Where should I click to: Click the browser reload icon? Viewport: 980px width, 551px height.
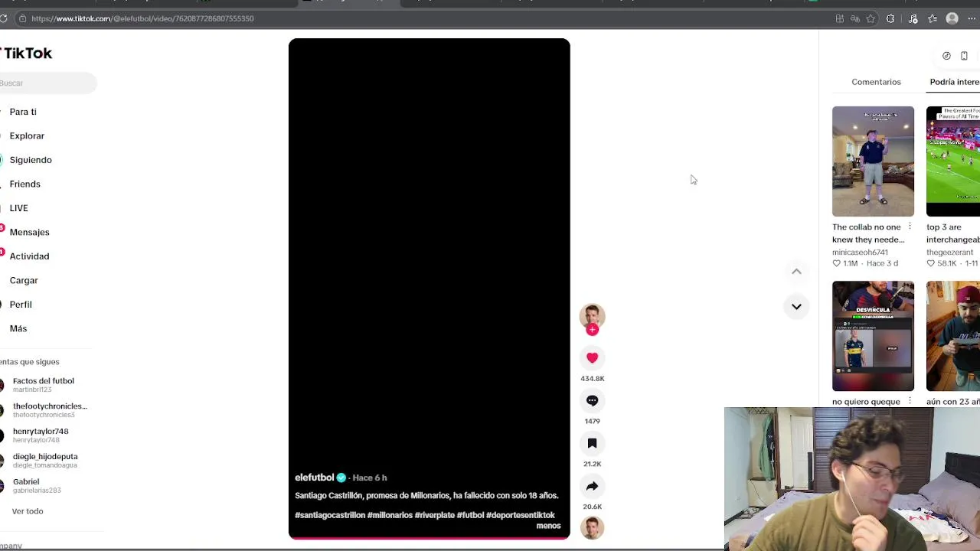click(4, 18)
